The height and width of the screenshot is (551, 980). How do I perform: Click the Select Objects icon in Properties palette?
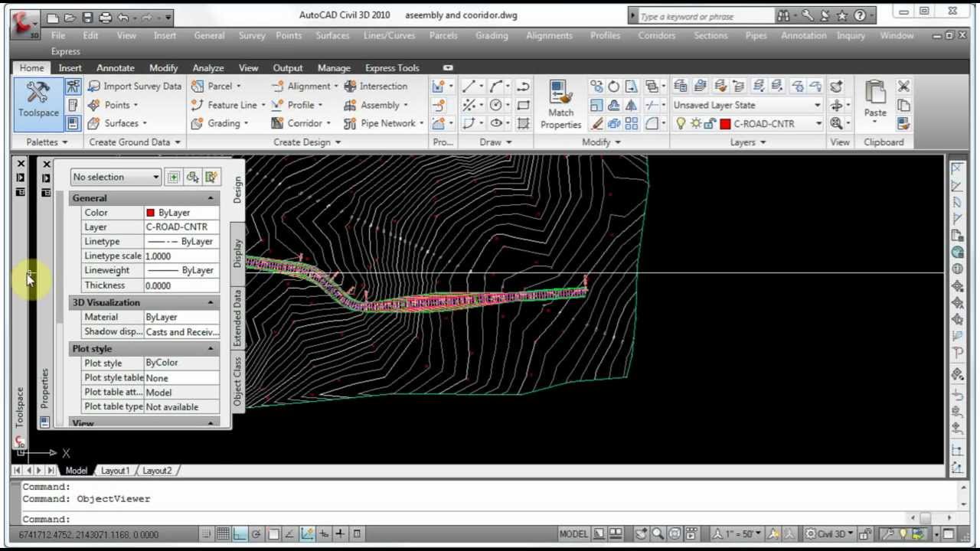(192, 177)
